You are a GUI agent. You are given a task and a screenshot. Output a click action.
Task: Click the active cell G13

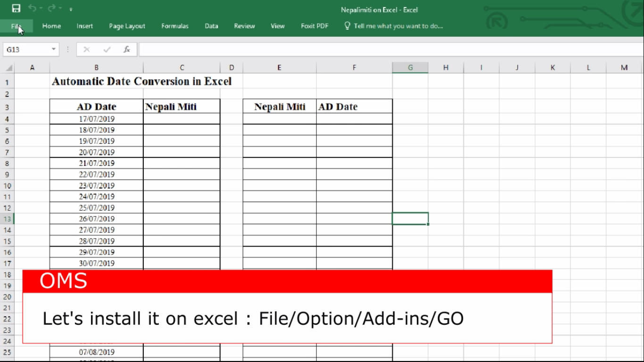click(410, 219)
